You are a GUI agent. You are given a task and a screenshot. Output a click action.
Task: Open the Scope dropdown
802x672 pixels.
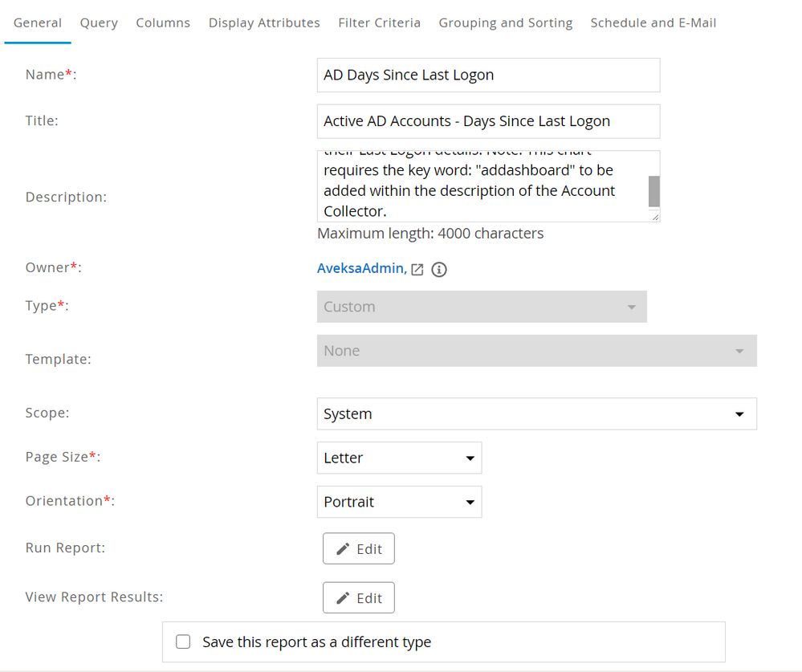[536, 414]
